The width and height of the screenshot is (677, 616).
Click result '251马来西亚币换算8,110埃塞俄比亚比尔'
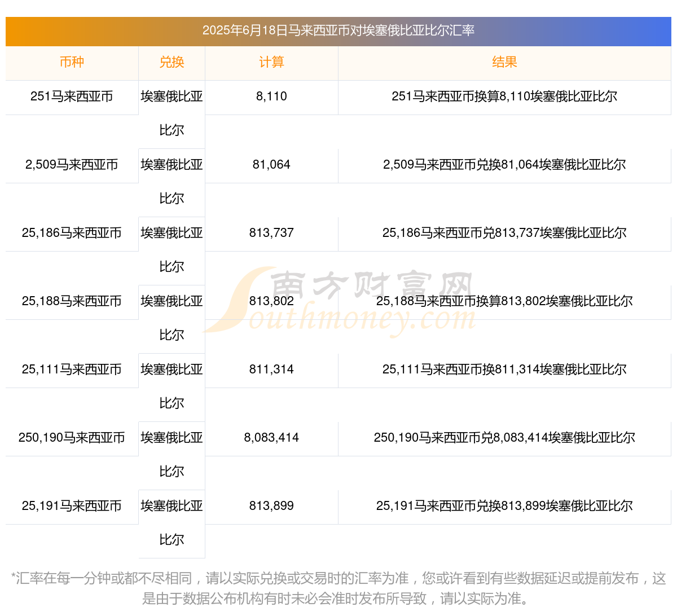point(504,96)
